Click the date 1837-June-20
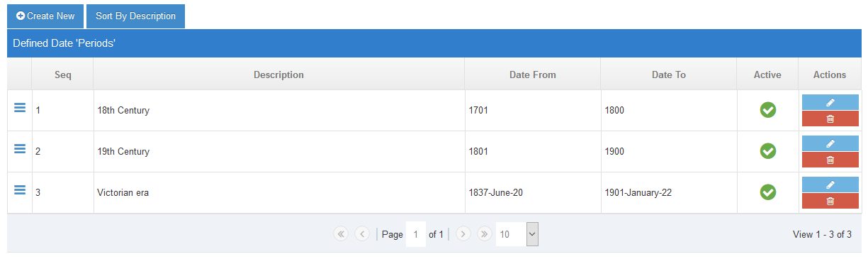Viewport: 868px width, 259px height. (496, 192)
